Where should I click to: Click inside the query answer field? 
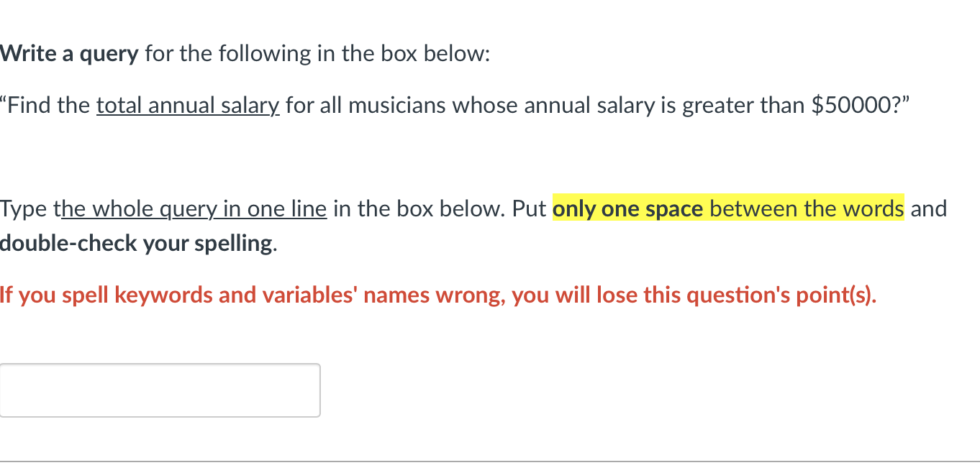coord(158,390)
